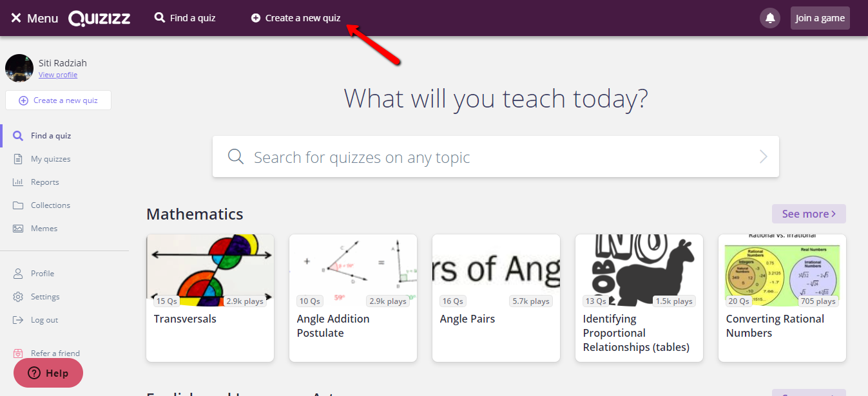
Task: Expand the Mathematics See more link
Action: (808, 213)
